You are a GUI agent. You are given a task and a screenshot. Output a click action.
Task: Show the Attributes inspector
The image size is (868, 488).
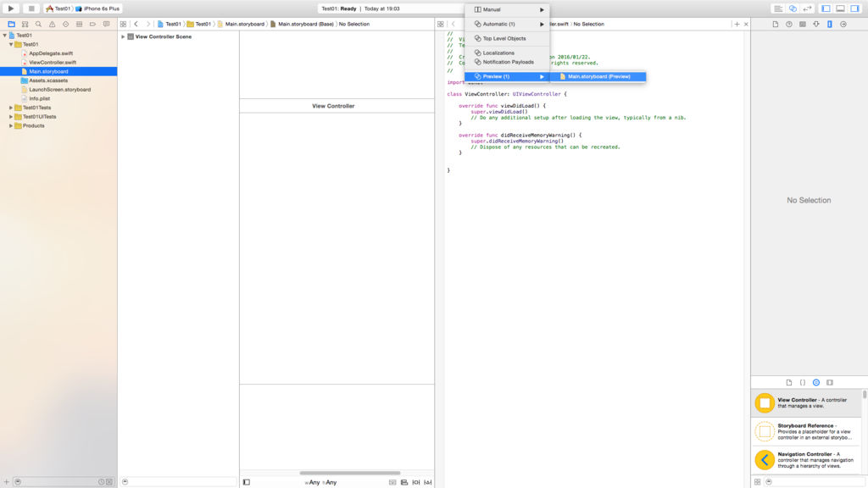pyautogui.click(x=816, y=25)
